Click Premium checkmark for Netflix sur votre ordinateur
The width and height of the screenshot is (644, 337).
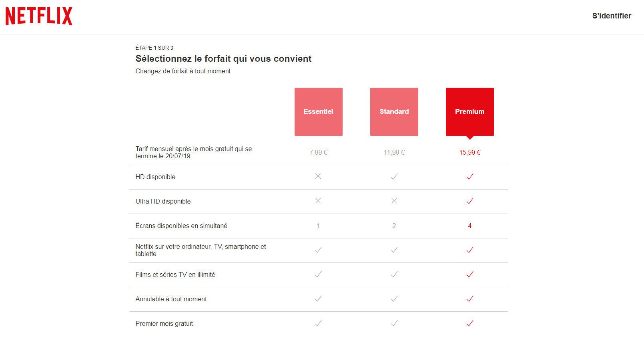tap(470, 250)
